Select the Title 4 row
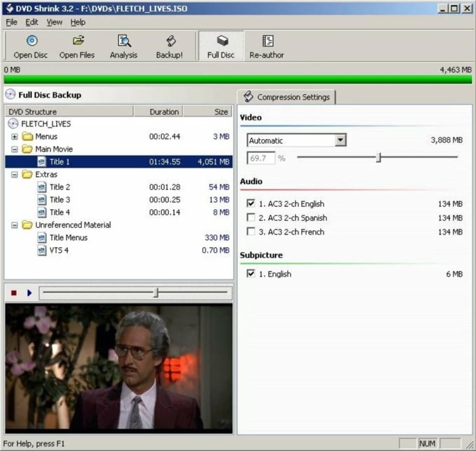476x451 pixels. point(119,212)
